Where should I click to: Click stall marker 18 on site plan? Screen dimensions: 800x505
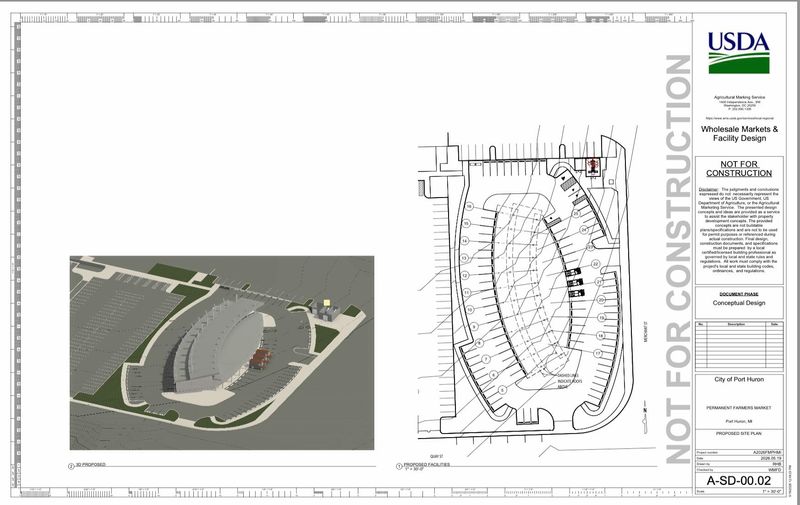pos(601,336)
